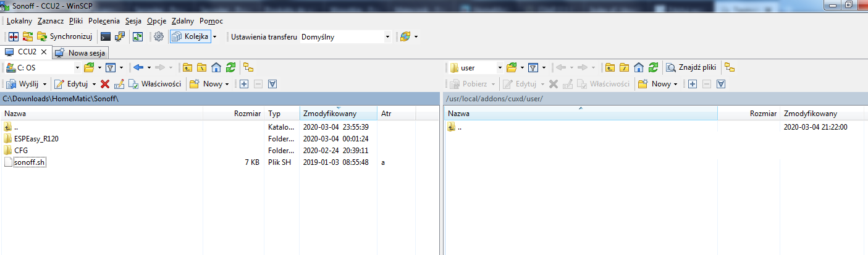Go to local parent directory icon

click(x=188, y=67)
